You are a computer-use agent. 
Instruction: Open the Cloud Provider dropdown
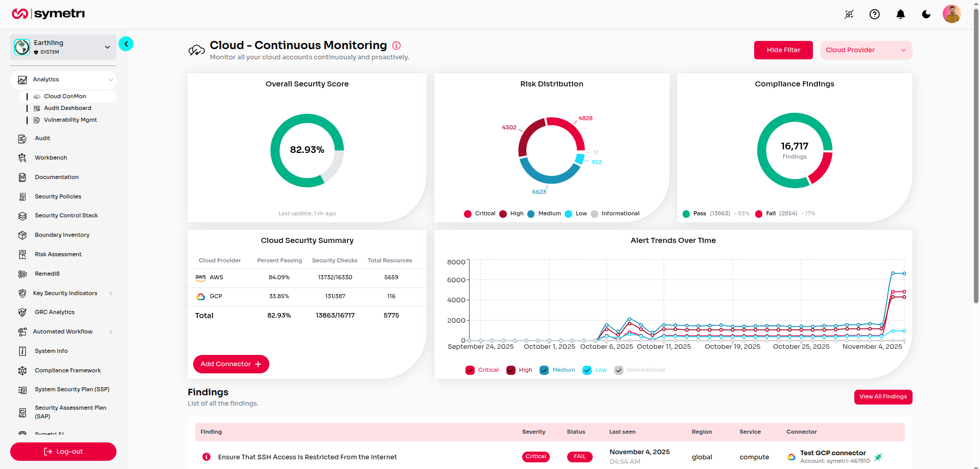866,50
